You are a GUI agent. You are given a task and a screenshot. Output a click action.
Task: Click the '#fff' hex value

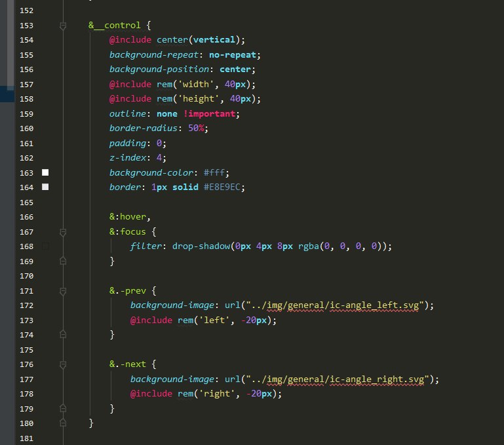214,172
